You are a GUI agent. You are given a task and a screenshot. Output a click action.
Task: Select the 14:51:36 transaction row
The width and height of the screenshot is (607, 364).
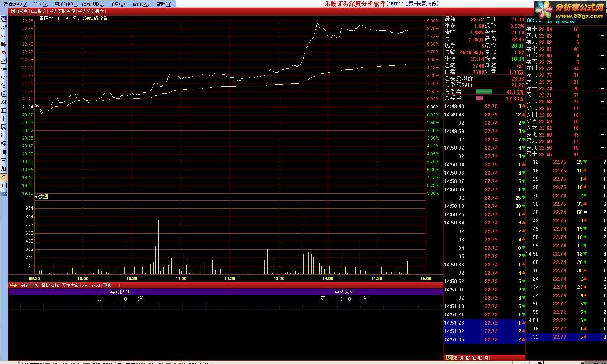point(484,339)
